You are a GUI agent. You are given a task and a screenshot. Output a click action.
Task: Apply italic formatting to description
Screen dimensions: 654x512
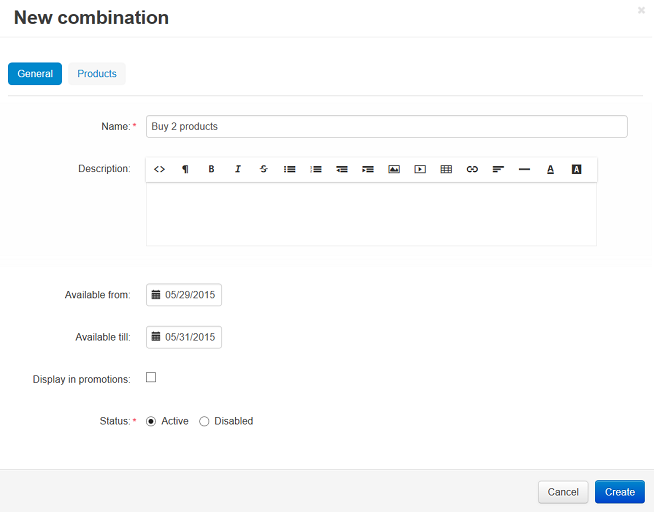(x=238, y=169)
